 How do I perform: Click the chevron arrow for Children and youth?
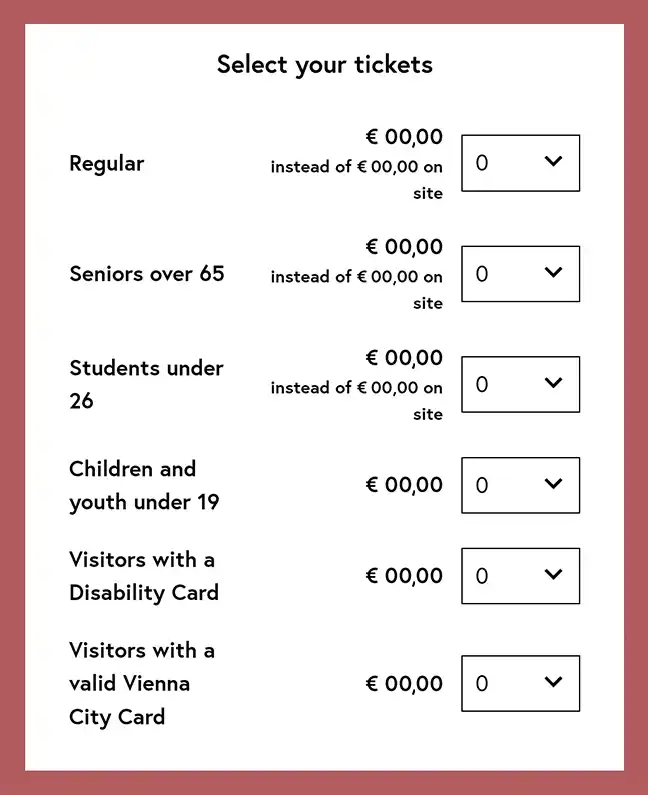pos(553,484)
